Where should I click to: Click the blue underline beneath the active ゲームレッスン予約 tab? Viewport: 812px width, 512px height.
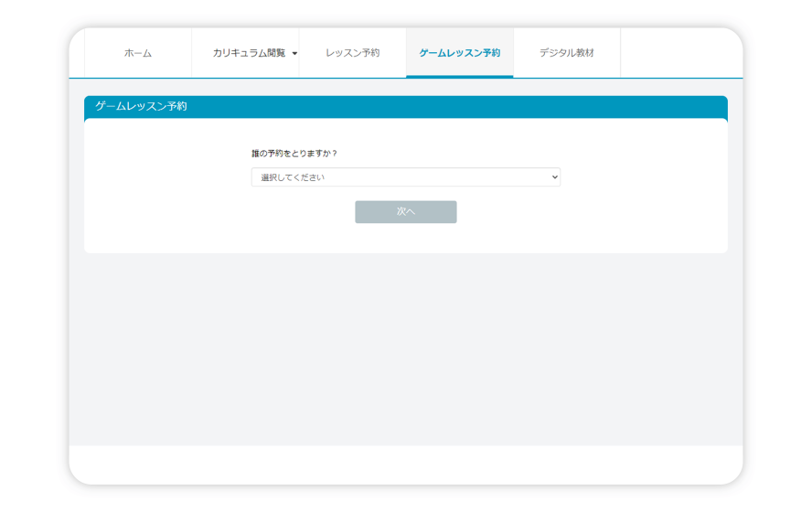point(459,77)
